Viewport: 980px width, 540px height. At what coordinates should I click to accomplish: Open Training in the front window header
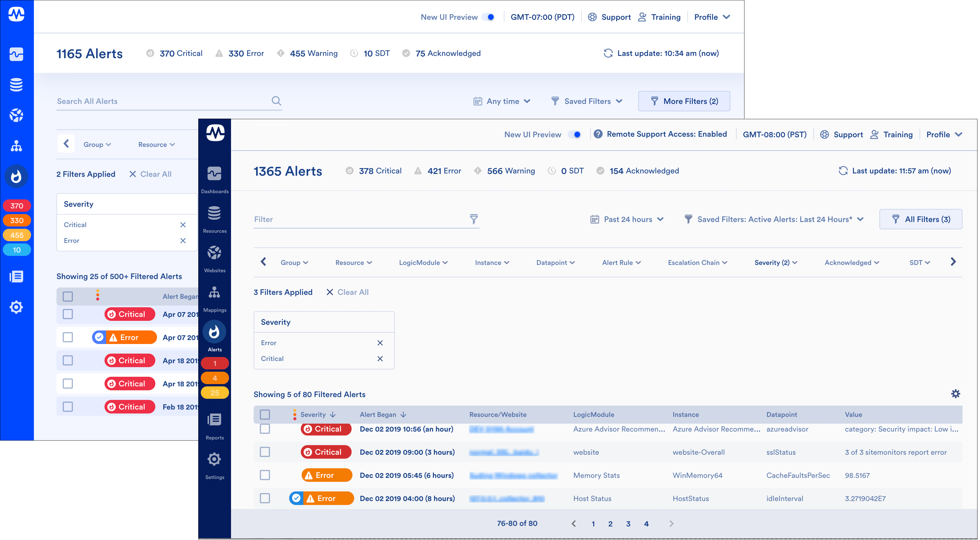(891, 135)
